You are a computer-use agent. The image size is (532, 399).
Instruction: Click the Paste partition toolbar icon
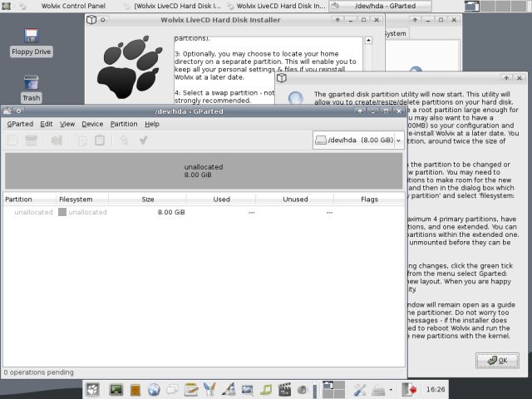pos(100,140)
